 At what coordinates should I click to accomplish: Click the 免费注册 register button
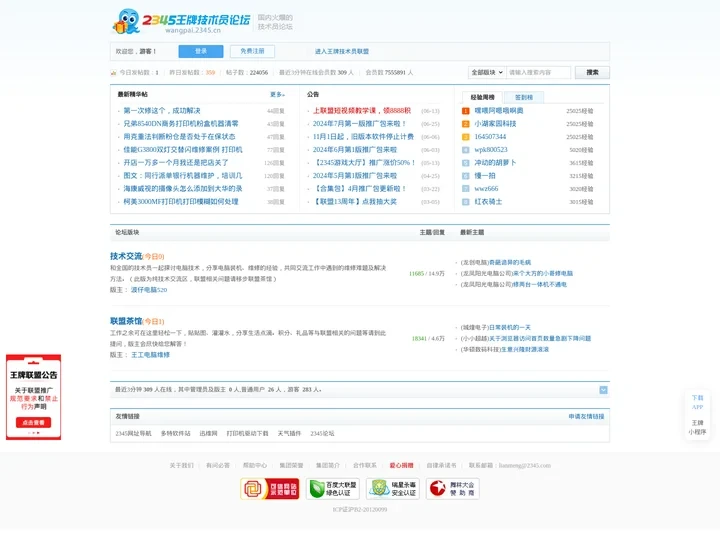(252, 51)
